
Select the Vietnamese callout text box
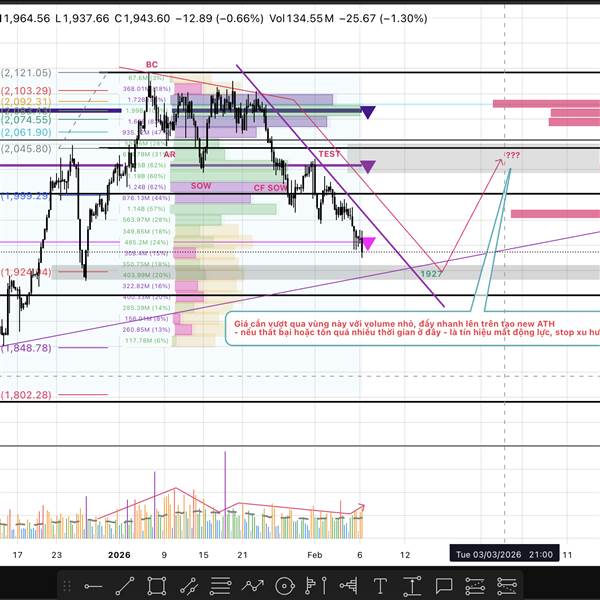coord(412,328)
